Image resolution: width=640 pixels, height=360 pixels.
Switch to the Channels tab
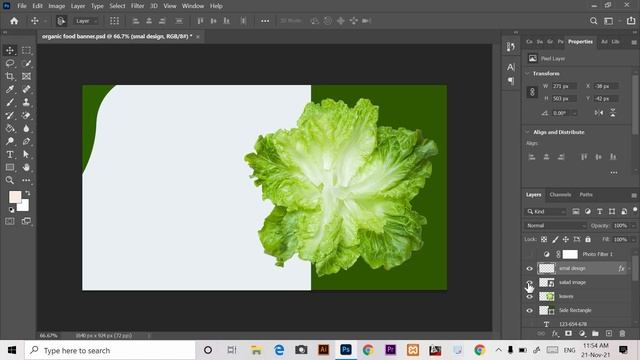pyautogui.click(x=560, y=195)
